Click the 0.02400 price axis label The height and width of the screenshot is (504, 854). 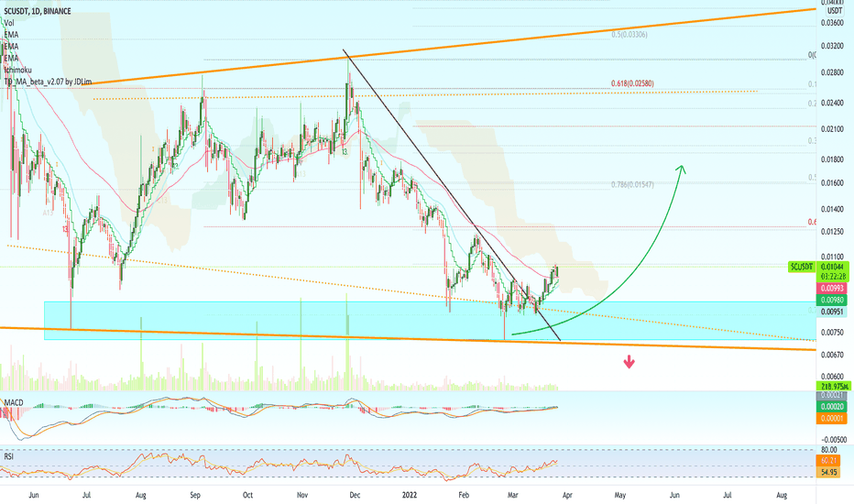832,103
